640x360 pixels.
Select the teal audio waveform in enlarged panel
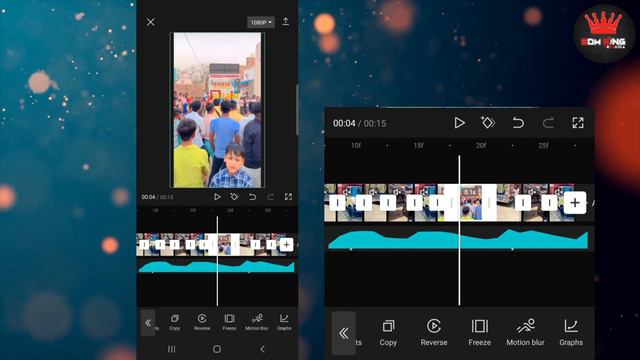[458, 239]
